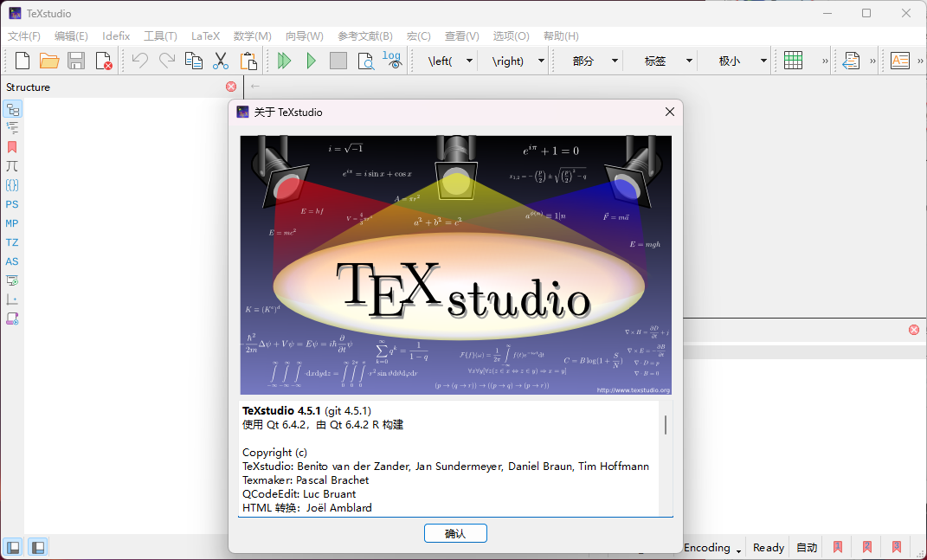The height and width of the screenshot is (560, 927).
Task: Stop compilation with the gray square button
Action: [x=338, y=61]
